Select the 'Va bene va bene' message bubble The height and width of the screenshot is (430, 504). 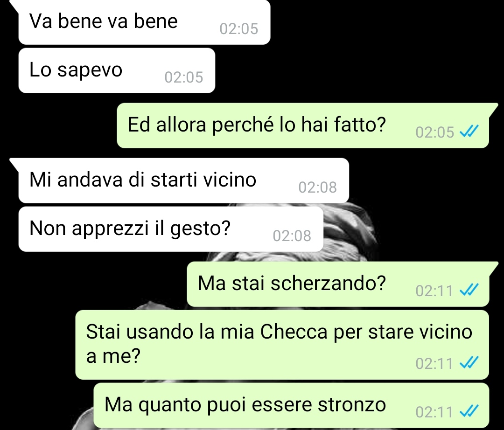point(144,22)
